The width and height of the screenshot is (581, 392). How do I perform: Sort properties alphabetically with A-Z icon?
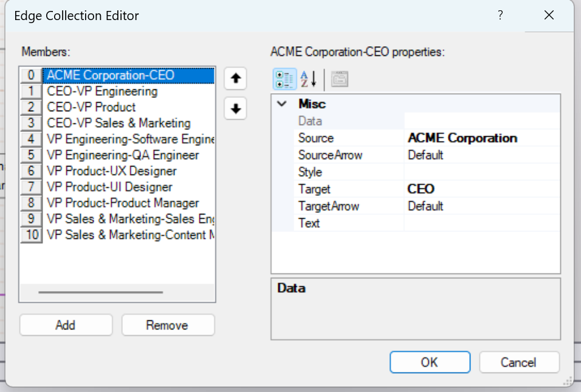(x=308, y=79)
